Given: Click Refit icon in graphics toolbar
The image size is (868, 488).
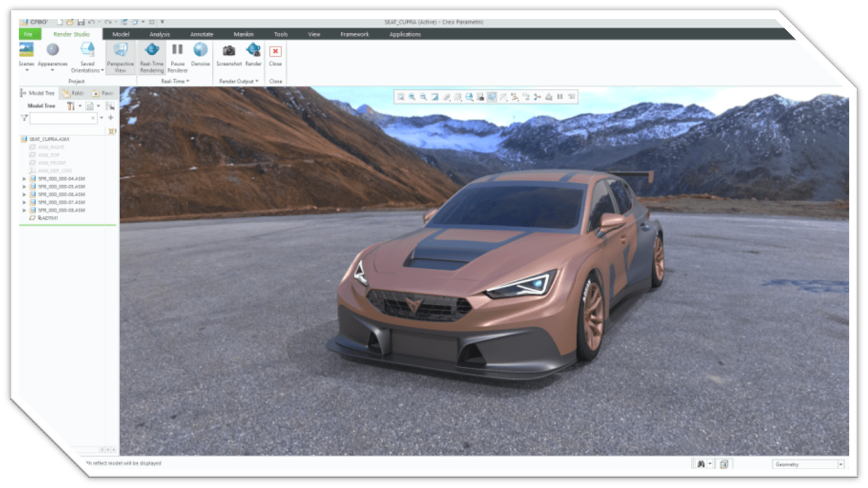Looking at the screenshot, I should pyautogui.click(x=400, y=96).
